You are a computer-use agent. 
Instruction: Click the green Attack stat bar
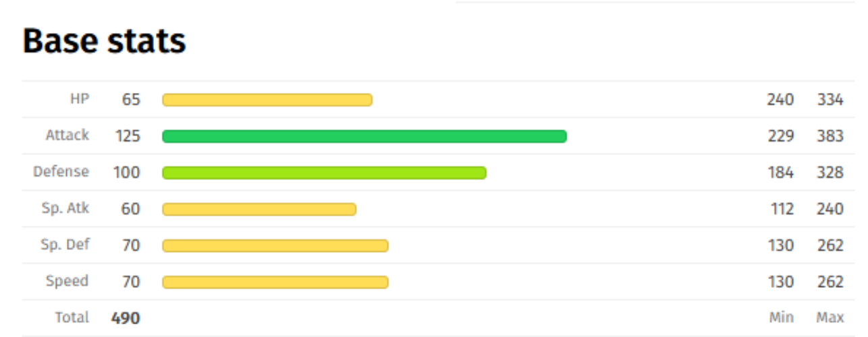pos(364,136)
